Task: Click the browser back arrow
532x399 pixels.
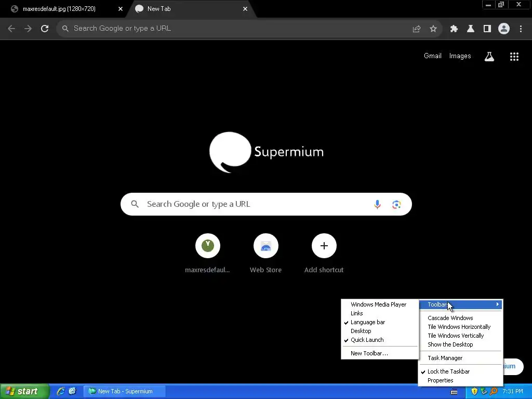Action: coord(11,29)
